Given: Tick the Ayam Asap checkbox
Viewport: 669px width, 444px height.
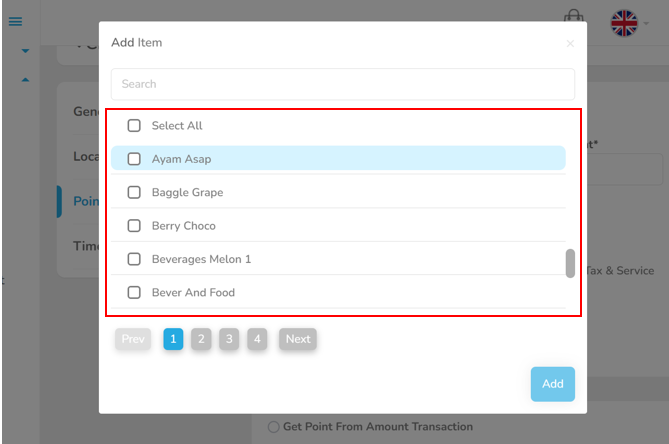Looking at the screenshot, I should (x=134, y=159).
